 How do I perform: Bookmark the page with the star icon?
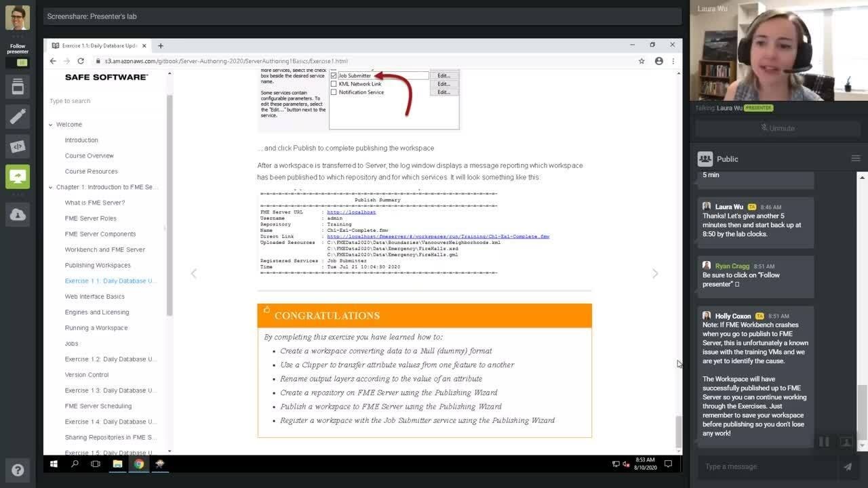click(x=642, y=61)
